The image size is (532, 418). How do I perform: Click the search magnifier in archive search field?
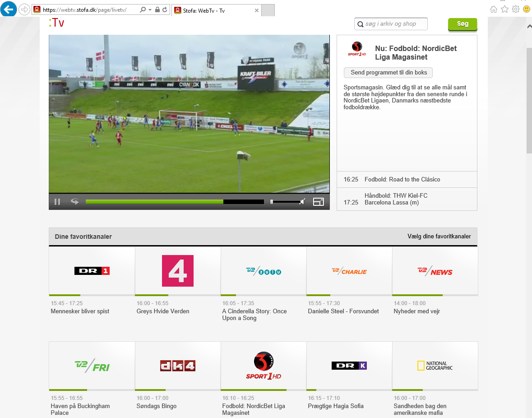click(361, 23)
